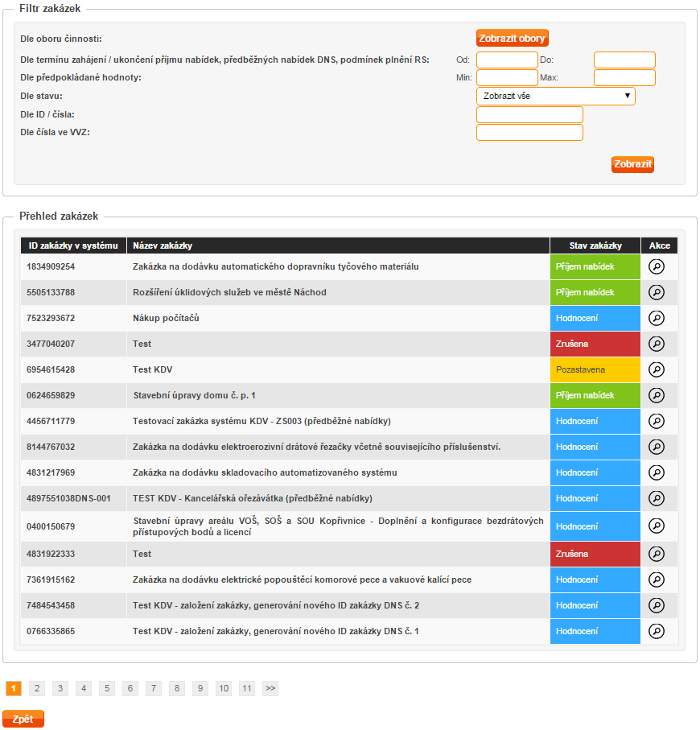The height and width of the screenshot is (730, 700).
Task: Click ID zakázky v systému column header
Action: tap(73, 245)
